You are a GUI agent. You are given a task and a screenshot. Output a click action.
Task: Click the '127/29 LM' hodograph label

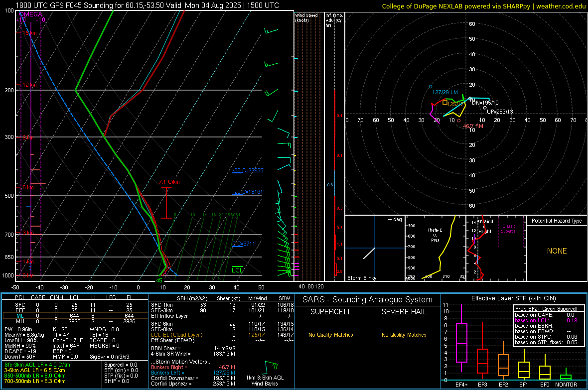pos(445,92)
